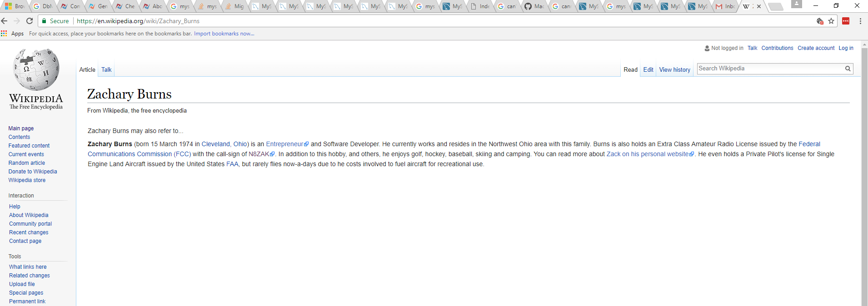Bookmark page with star icon
Viewport: 868px width, 306px height.
(831, 21)
